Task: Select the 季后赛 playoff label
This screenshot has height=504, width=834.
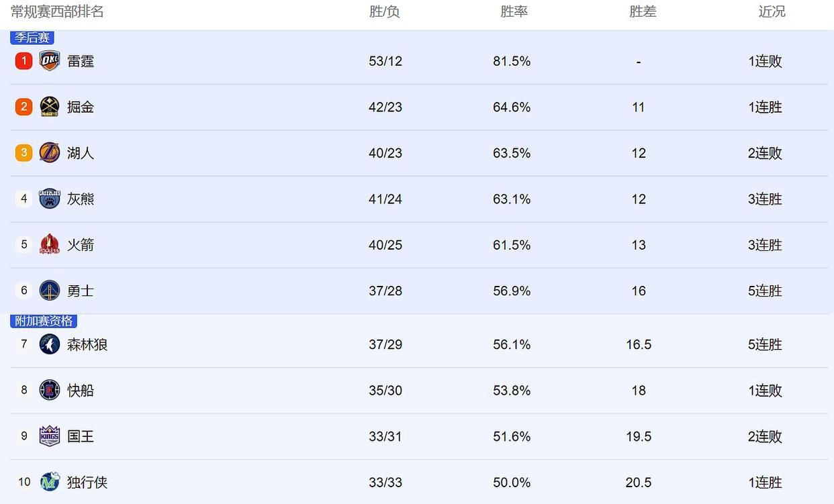Action: (x=32, y=38)
